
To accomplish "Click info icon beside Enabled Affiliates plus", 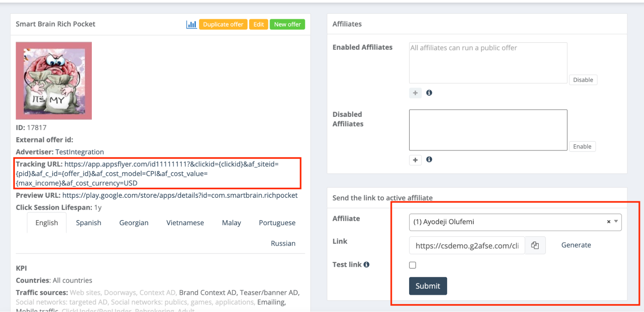I will pyautogui.click(x=429, y=93).
